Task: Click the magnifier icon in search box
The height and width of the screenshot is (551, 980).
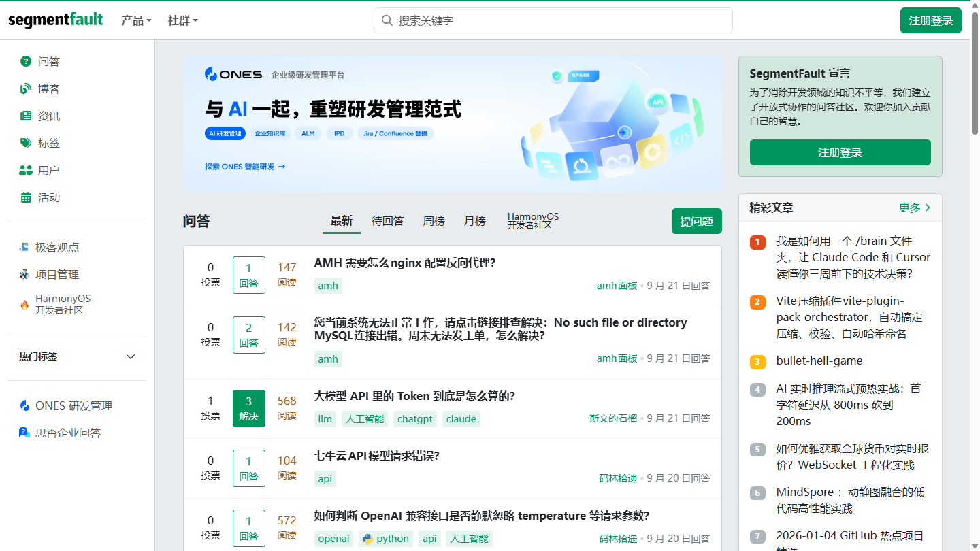Action: click(387, 20)
